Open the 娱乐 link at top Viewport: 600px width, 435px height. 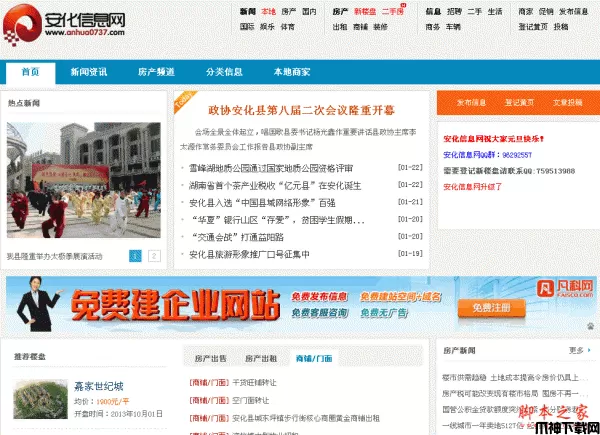point(267,27)
